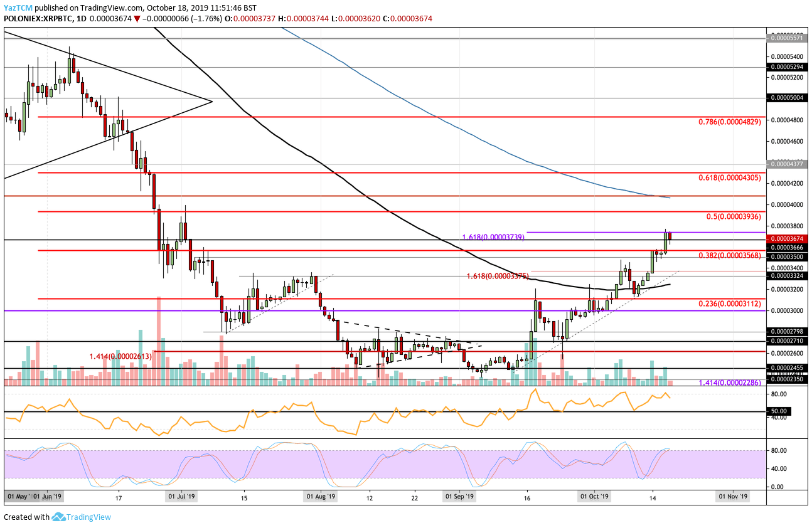Click the '01 Nov '19' date label
Viewport: 812px width, 528px height.
point(732,497)
